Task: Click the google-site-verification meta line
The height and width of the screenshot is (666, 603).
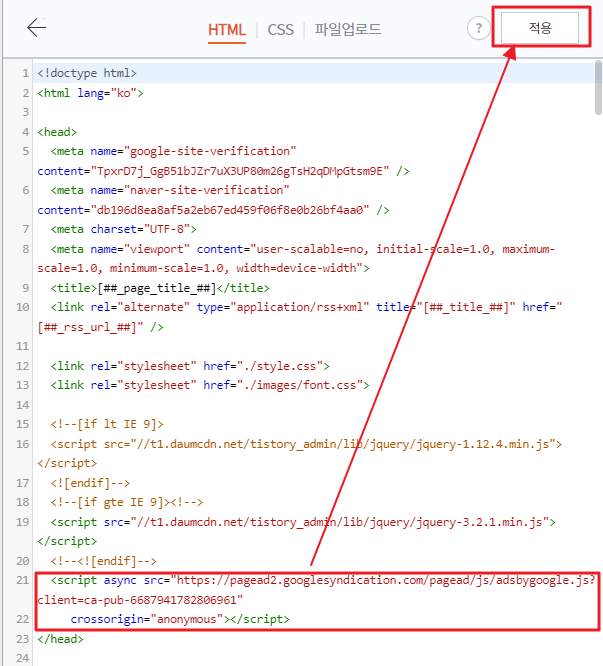Action: pos(173,151)
